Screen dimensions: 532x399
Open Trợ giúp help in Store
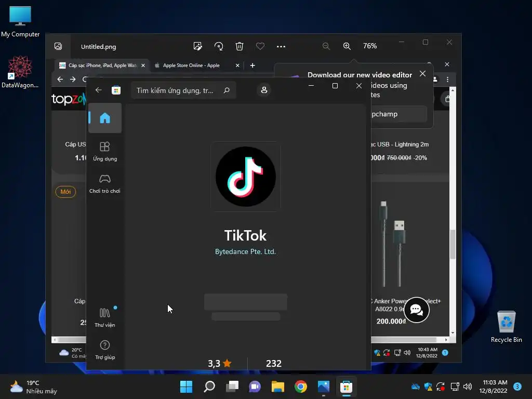coord(105,350)
